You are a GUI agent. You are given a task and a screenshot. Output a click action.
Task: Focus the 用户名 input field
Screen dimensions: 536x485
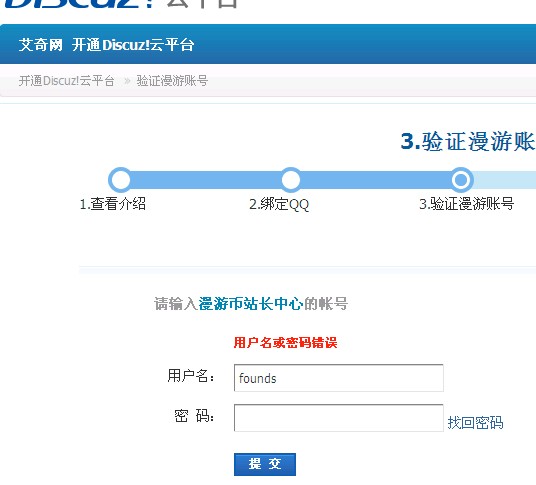(x=338, y=378)
